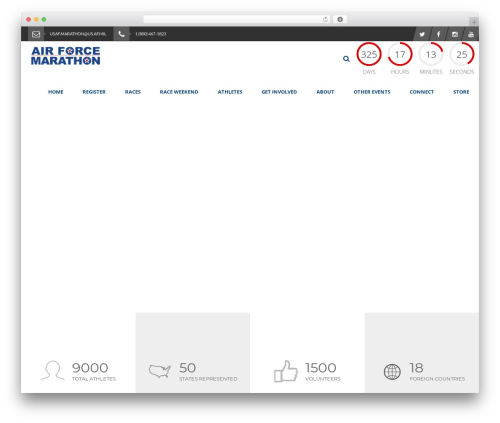Click the email envelope icon in top bar
500x423 pixels.
(36, 34)
